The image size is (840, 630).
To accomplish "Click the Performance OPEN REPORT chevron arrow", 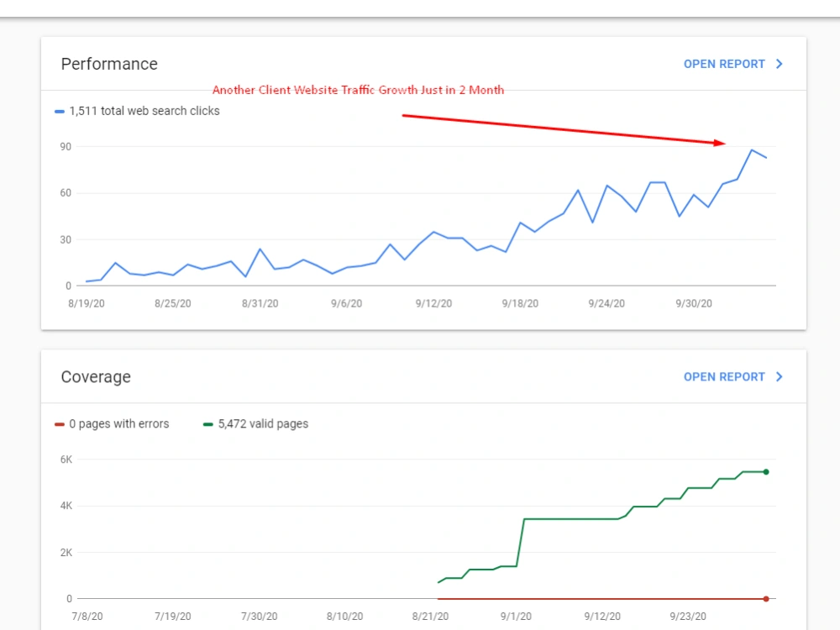I will point(780,65).
